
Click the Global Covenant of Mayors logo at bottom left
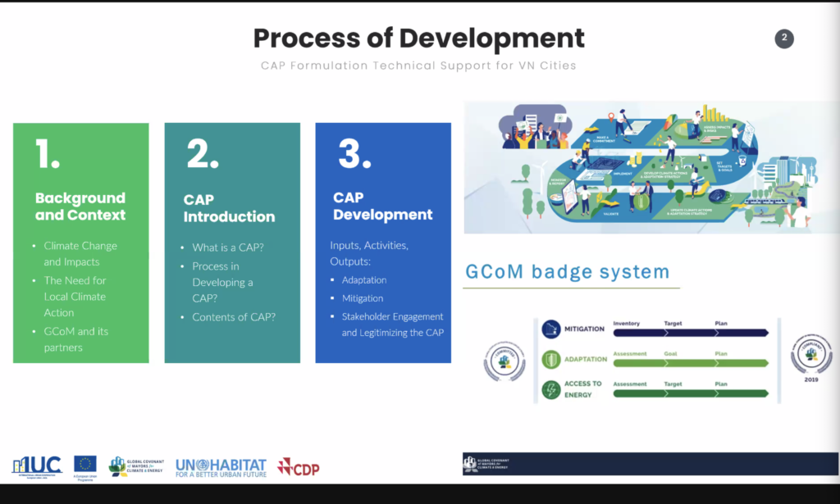coord(136,466)
